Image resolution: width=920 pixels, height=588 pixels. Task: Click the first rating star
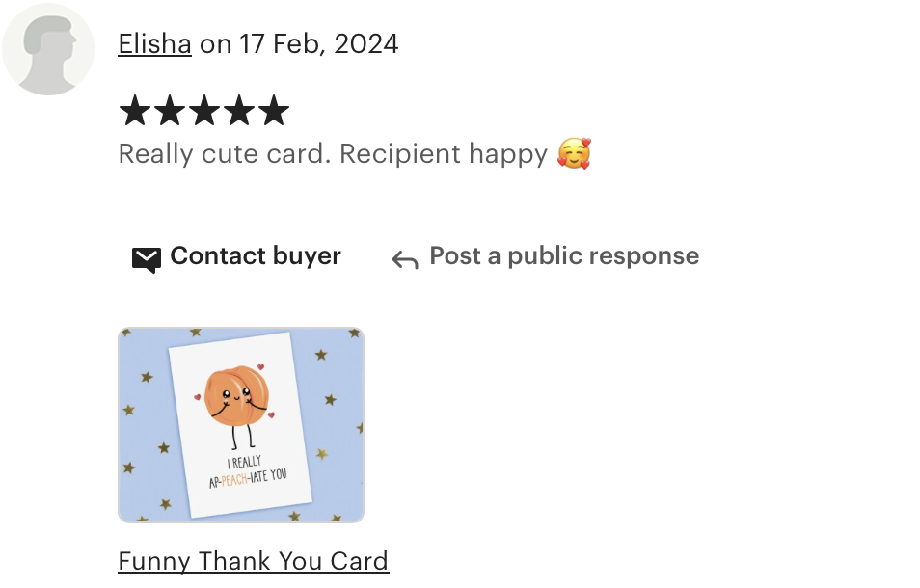(135, 111)
